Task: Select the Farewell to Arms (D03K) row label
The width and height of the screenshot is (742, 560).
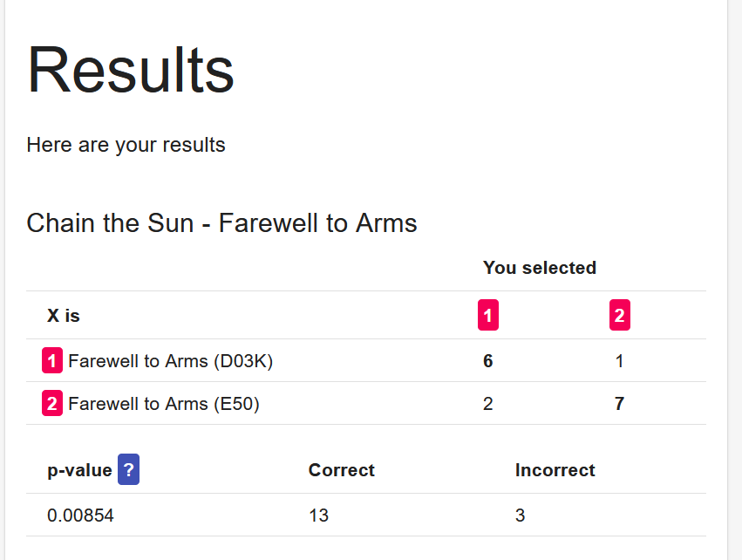Action: pyautogui.click(x=170, y=361)
